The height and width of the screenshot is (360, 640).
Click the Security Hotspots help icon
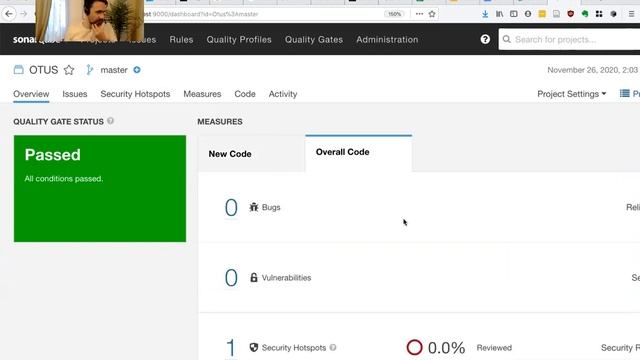point(333,347)
